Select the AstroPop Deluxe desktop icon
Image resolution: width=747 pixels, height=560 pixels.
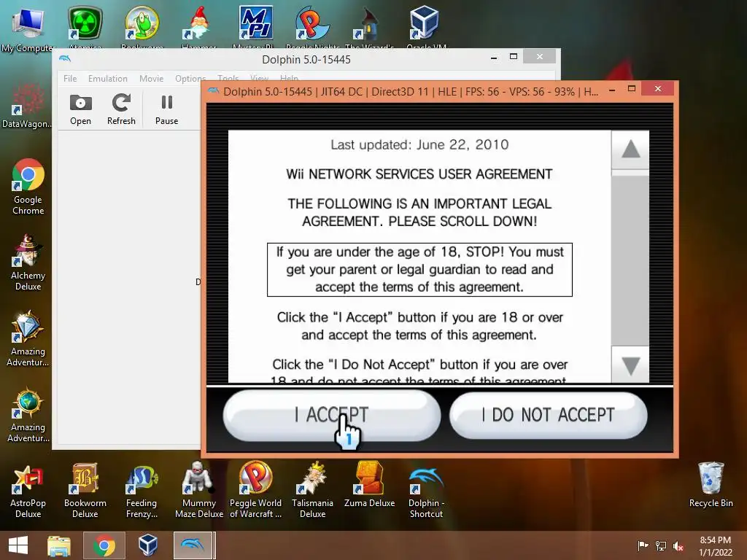(x=28, y=491)
